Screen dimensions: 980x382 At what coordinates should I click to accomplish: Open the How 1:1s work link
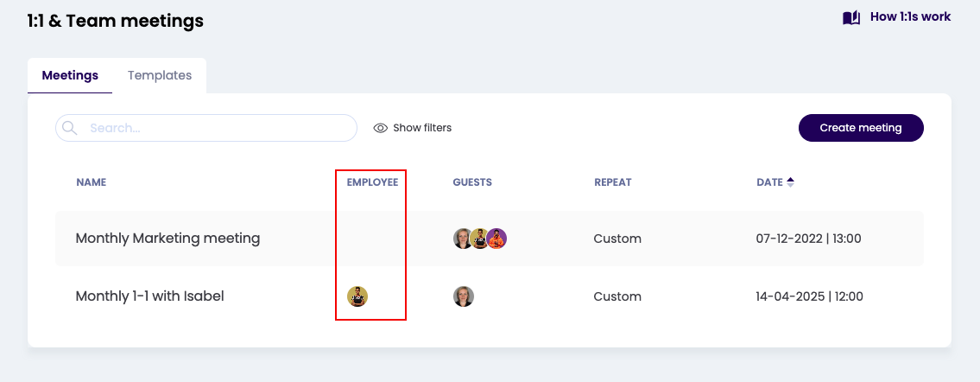point(910,16)
